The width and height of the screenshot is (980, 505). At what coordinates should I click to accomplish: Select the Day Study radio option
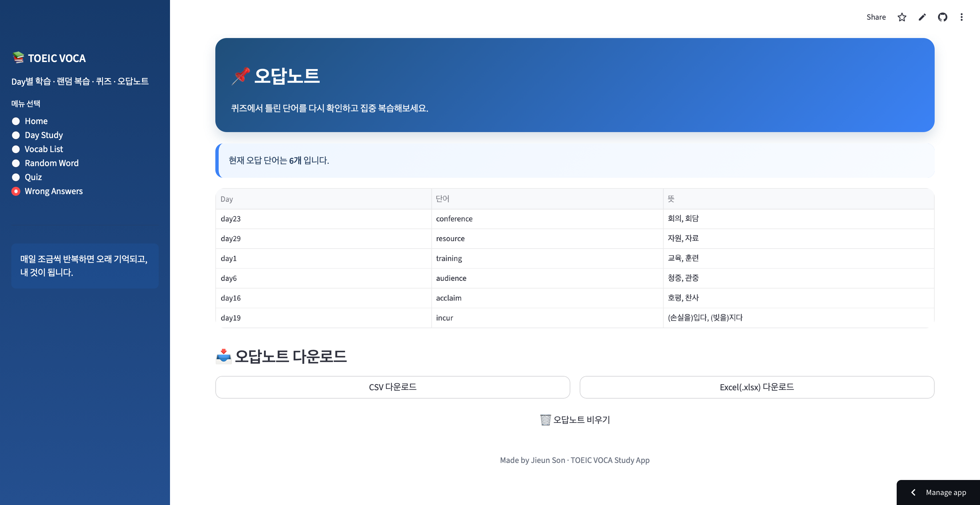click(x=16, y=135)
